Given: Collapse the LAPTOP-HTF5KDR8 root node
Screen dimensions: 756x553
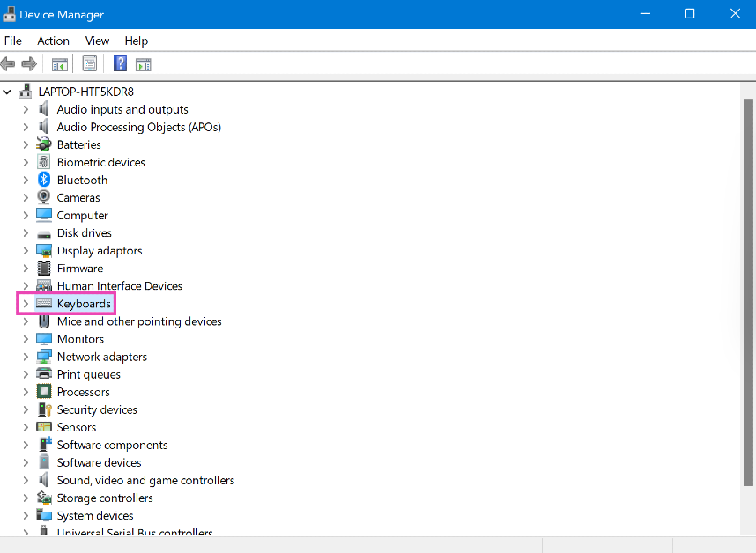Looking at the screenshot, I should [x=8, y=92].
